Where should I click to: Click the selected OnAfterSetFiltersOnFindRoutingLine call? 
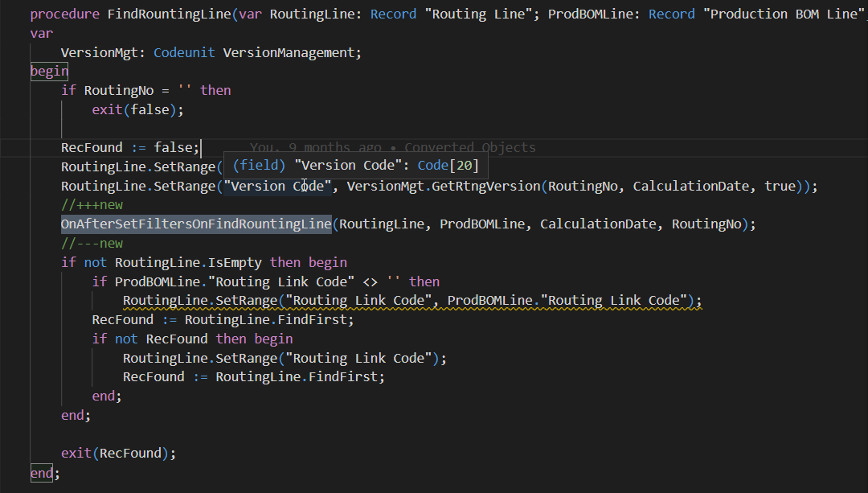(195, 224)
